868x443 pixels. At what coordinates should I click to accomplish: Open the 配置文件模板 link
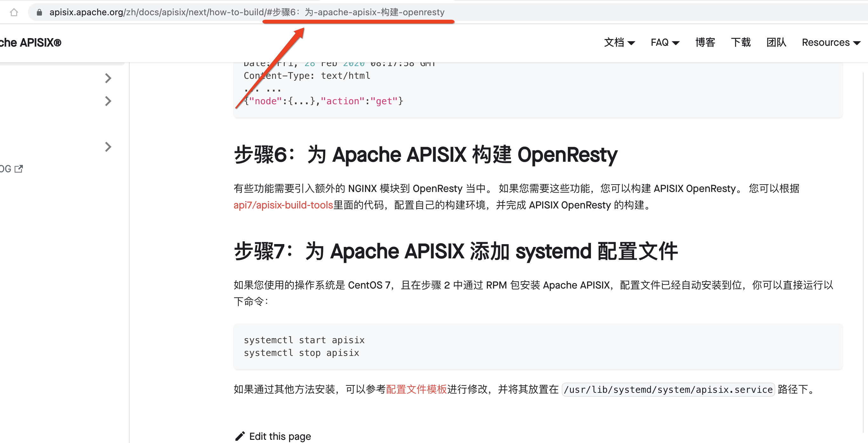[416, 389]
